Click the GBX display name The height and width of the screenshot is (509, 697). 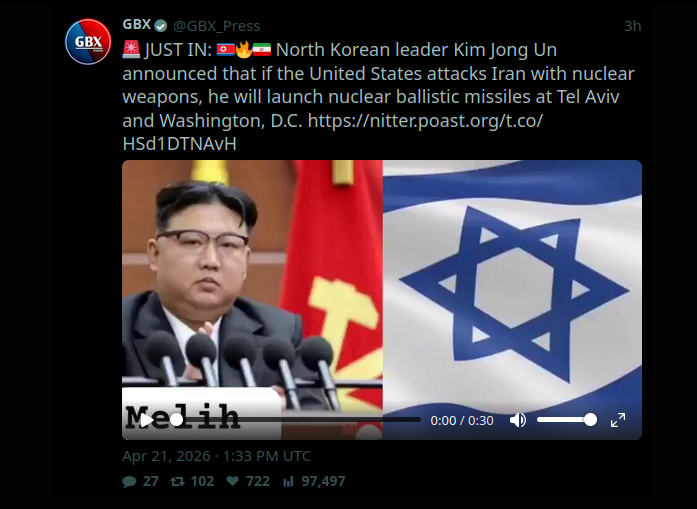[x=137, y=24]
